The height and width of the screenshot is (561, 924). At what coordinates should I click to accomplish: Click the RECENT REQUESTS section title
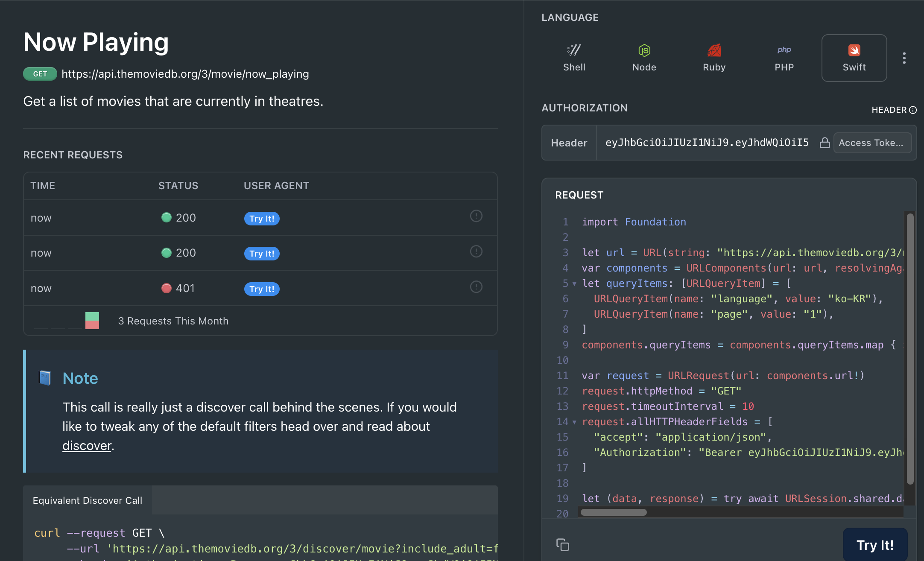point(73,155)
